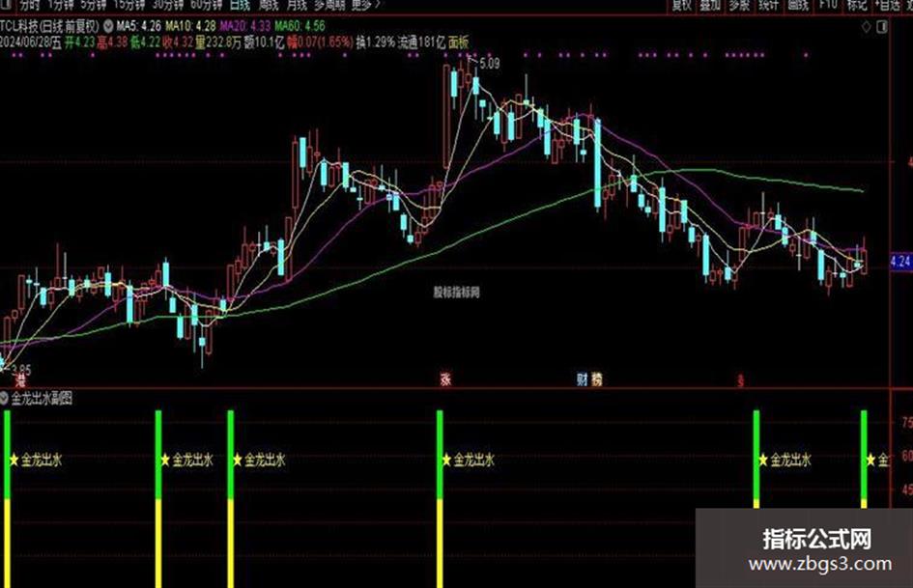
Task: Click the TCL科技(日线 前复权) title
Action: pos(49,26)
